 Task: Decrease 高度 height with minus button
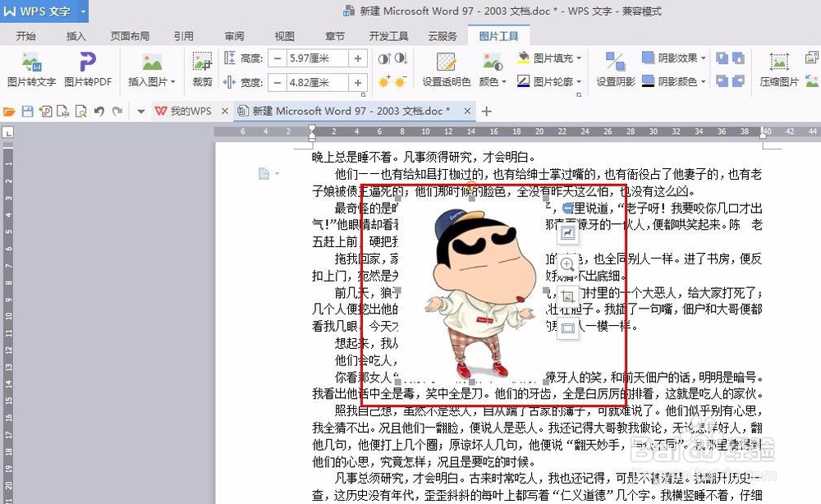click(x=277, y=58)
